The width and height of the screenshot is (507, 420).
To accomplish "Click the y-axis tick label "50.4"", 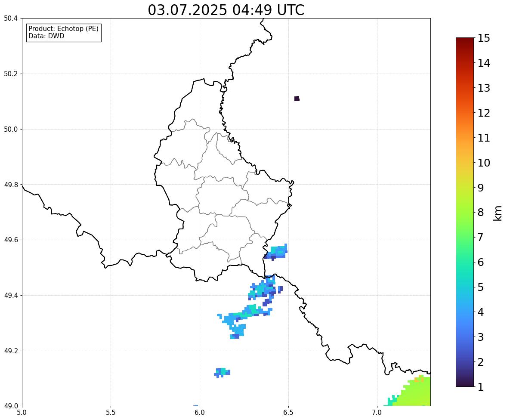I will pos(11,19).
